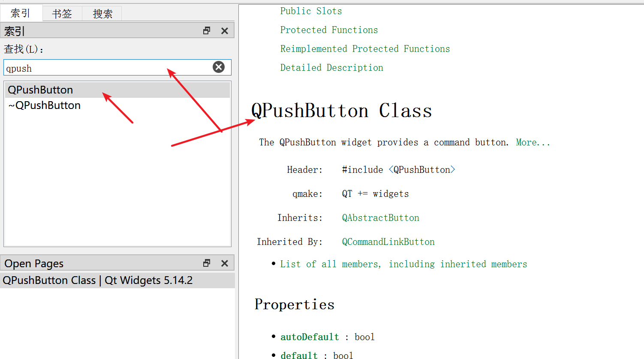
Task: Select ~QPushButton destructor entry
Action: click(x=117, y=106)
